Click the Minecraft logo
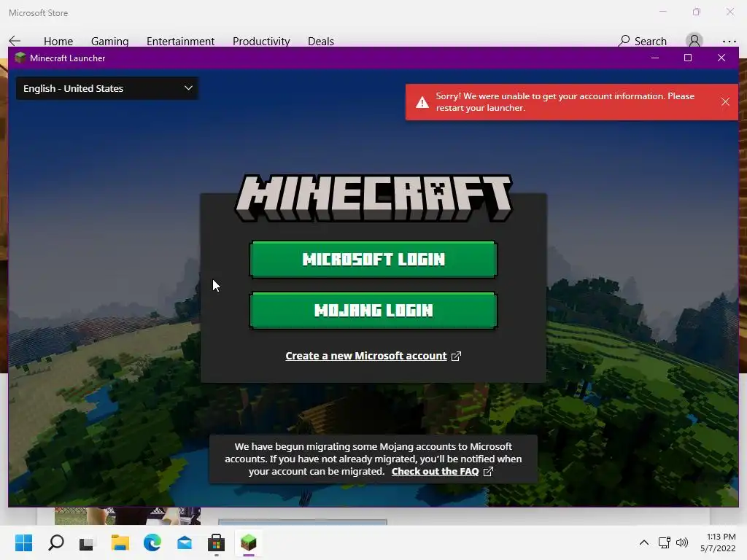Viewport: 747px width, 560px height. pos(373,198)
